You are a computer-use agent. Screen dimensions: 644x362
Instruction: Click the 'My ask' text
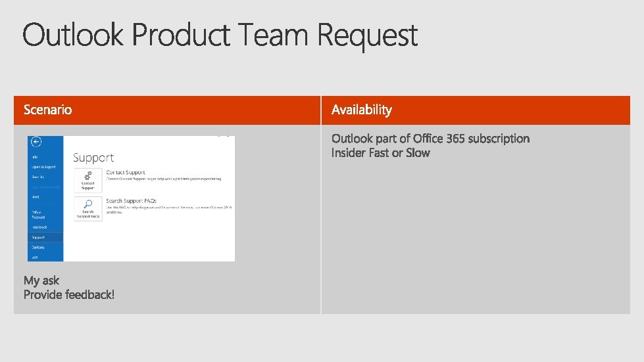click(x=41, y=281)
